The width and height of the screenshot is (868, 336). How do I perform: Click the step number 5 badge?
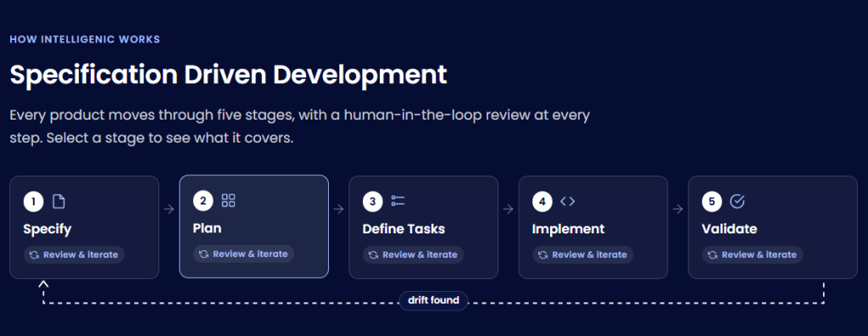click(712, 202)
